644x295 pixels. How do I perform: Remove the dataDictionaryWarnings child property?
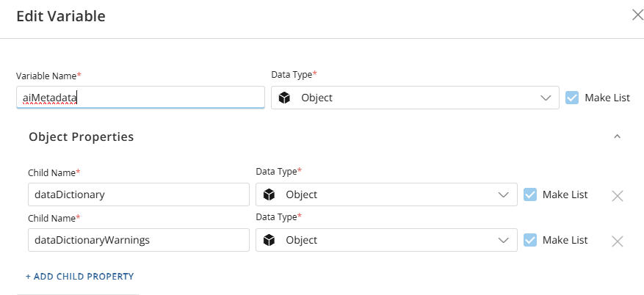618,241
